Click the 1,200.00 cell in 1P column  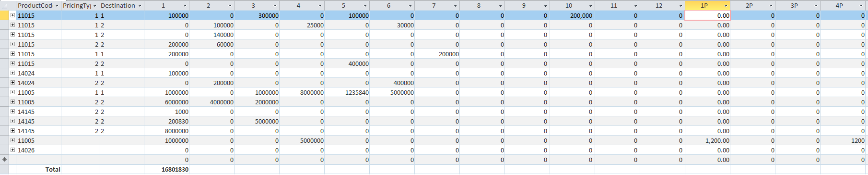tap(708, 140)
